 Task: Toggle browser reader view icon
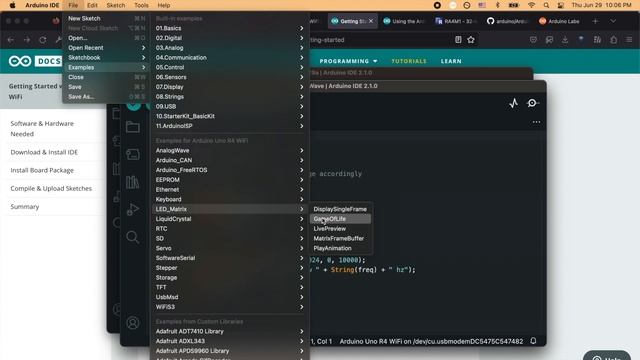click(458, 40)
